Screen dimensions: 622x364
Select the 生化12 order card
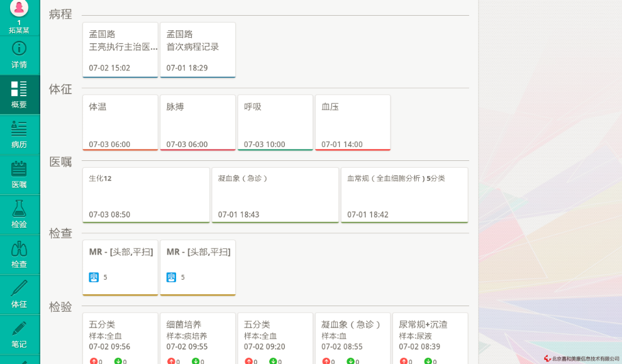(146, 195)
